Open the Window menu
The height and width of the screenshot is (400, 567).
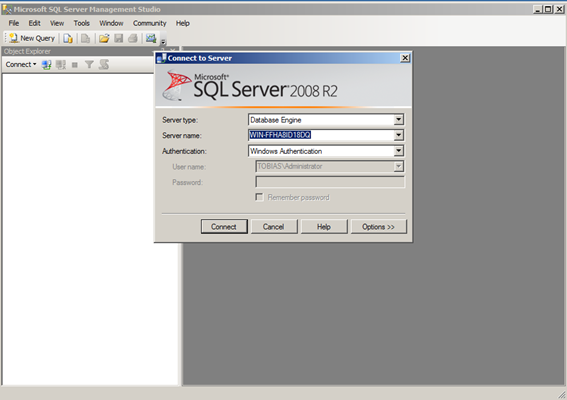pos(111,23)
